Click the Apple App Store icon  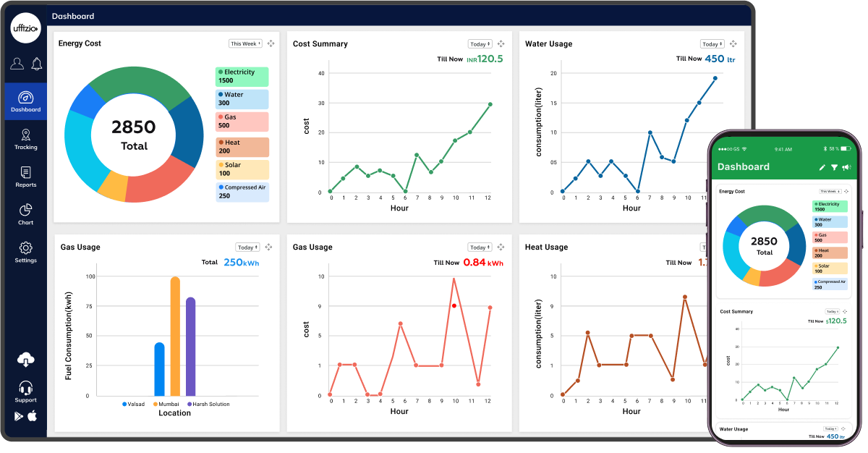[33, 416]
